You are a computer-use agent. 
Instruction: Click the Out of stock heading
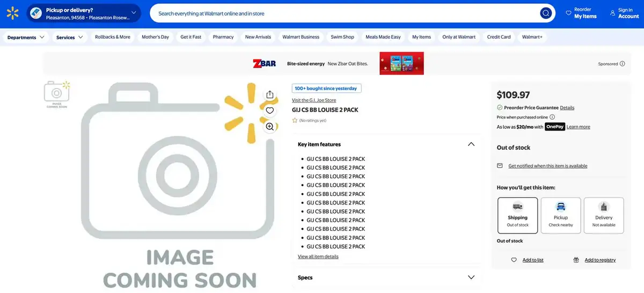click(x=514, y=148)
